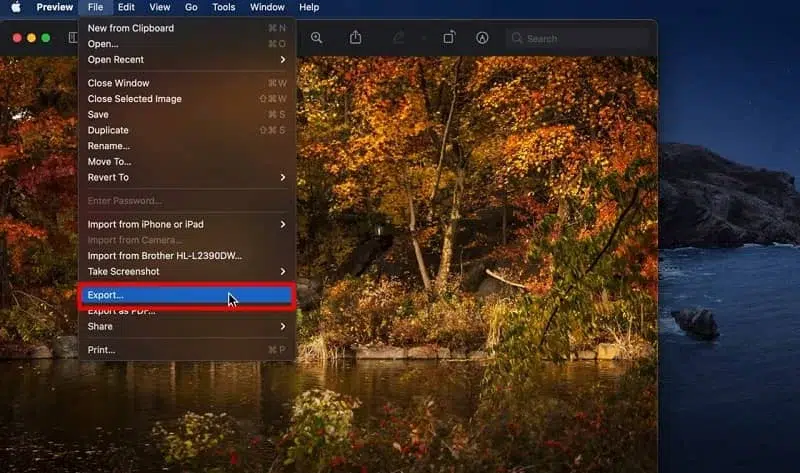Click the disabled Enter Password… item

coord(187,201)
